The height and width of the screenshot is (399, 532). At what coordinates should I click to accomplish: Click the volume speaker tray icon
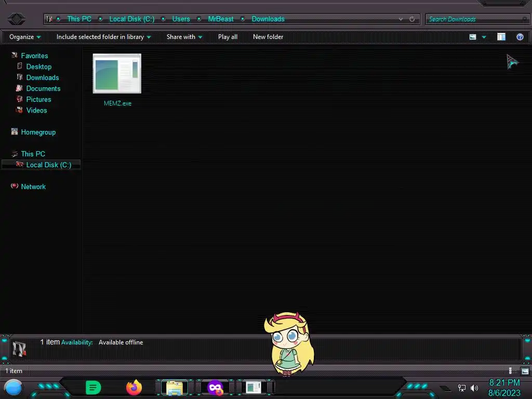point(474,388)
